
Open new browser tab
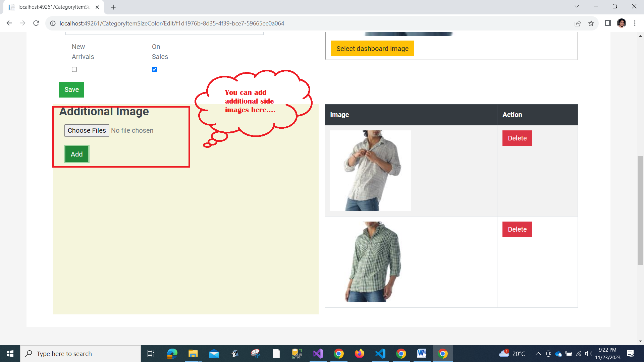pos(113,7)
